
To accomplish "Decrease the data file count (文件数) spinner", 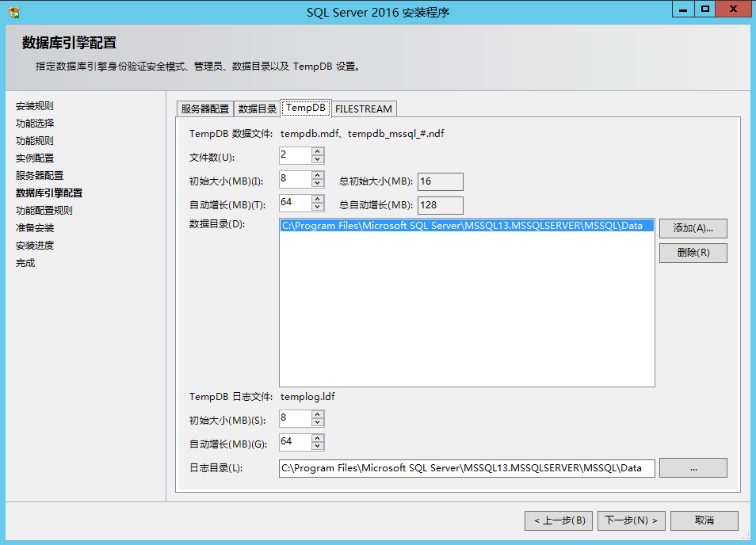I will (x=317, y=159).
